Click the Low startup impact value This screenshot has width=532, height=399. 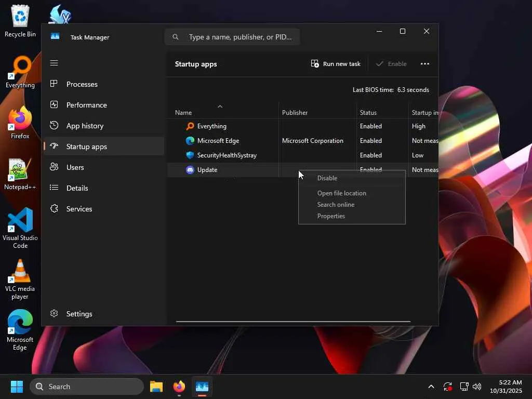(x=418, y=155)
